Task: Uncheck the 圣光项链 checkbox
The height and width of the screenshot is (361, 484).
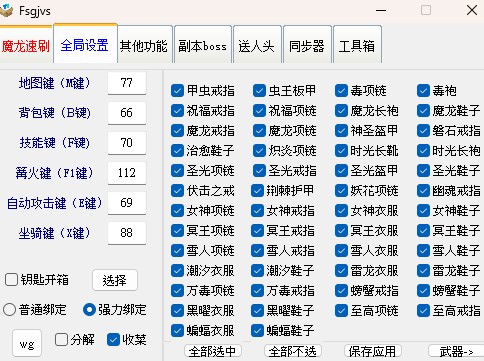Action: [x=177, y=171]
